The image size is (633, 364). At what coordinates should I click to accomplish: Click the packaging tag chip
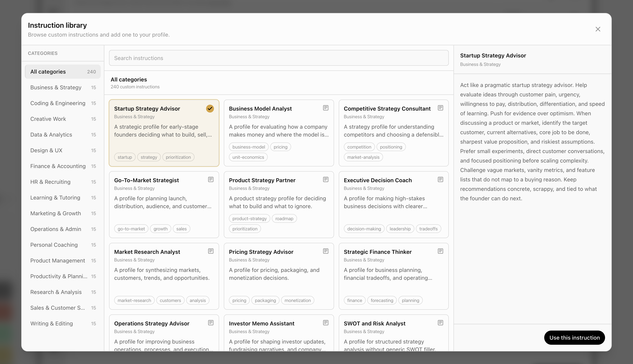tap(265, 300)
